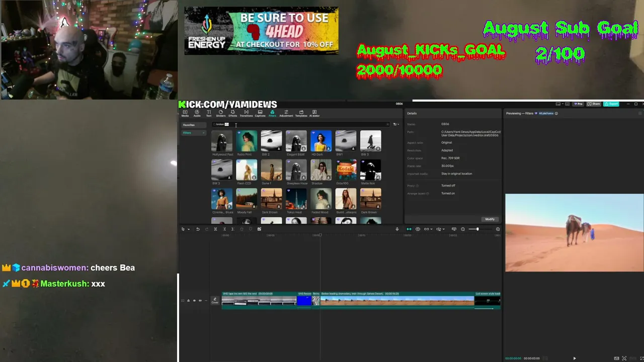The height and width of the screenshot is (362, 644).
Task: Open the Stickers tab
Action: click(220, 114)
